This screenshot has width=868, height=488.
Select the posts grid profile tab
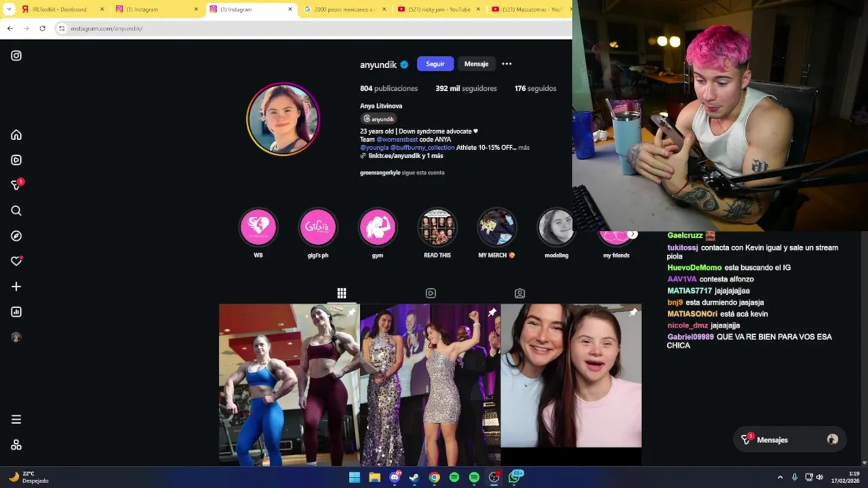(342, 293)
